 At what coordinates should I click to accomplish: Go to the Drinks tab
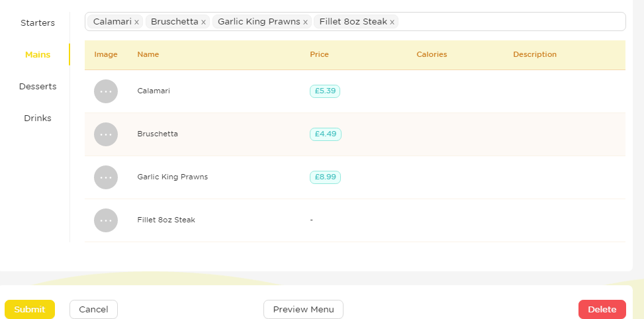click(x=38, y=118)
